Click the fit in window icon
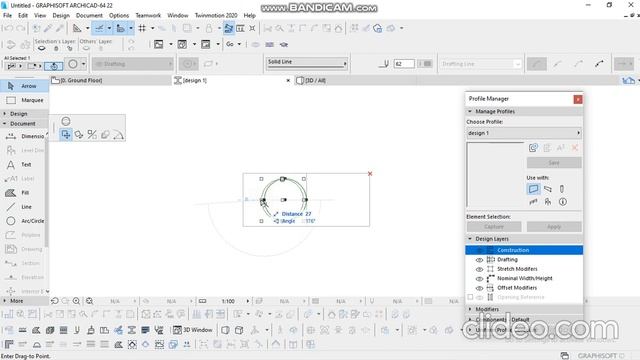Image resolution: width=640 pixels, height=360 pixels. pyautogui.click(x=90, y=301)
